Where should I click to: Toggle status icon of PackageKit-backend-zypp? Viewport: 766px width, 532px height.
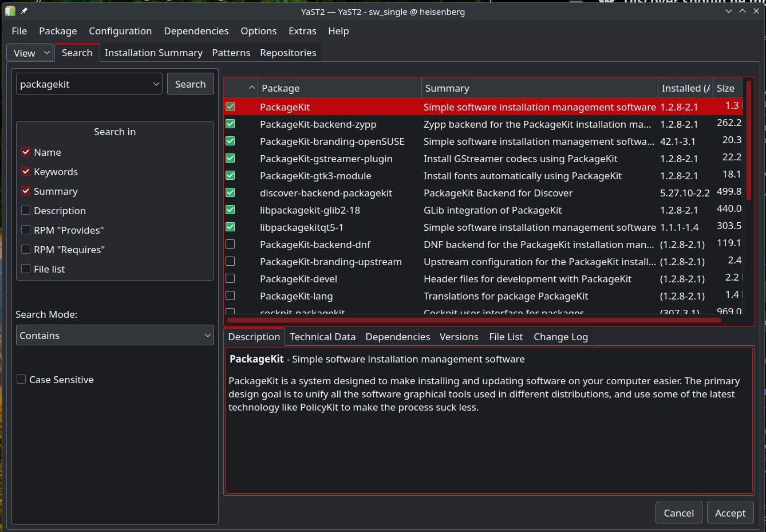[x=230, y=124]
